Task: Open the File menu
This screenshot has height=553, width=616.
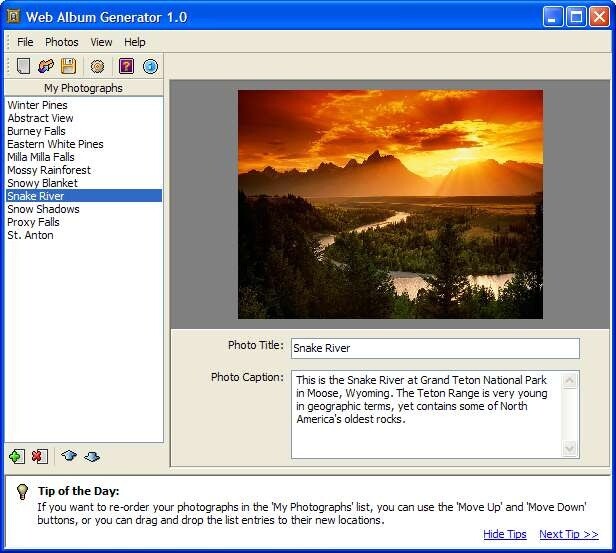Action: (x=25, y=42)
